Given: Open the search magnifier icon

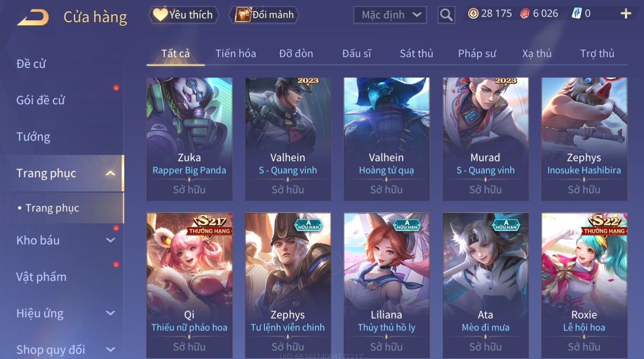Looking at the screenshot, I should pos(446,15).
